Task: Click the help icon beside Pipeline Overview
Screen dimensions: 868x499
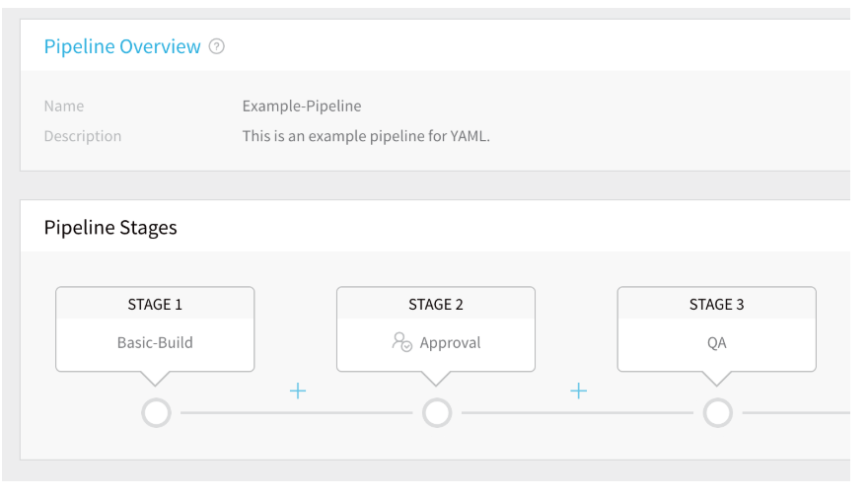Action: (x=216, y=46)
